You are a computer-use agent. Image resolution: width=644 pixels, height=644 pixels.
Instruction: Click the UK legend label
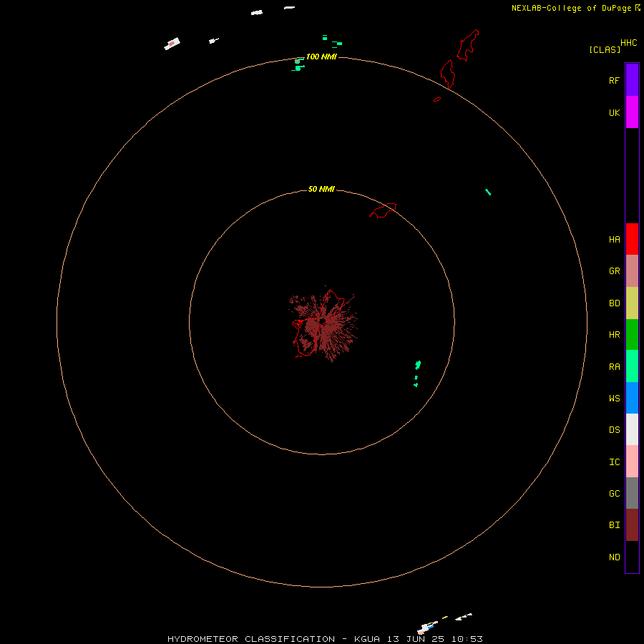click(x=614, y=112)
